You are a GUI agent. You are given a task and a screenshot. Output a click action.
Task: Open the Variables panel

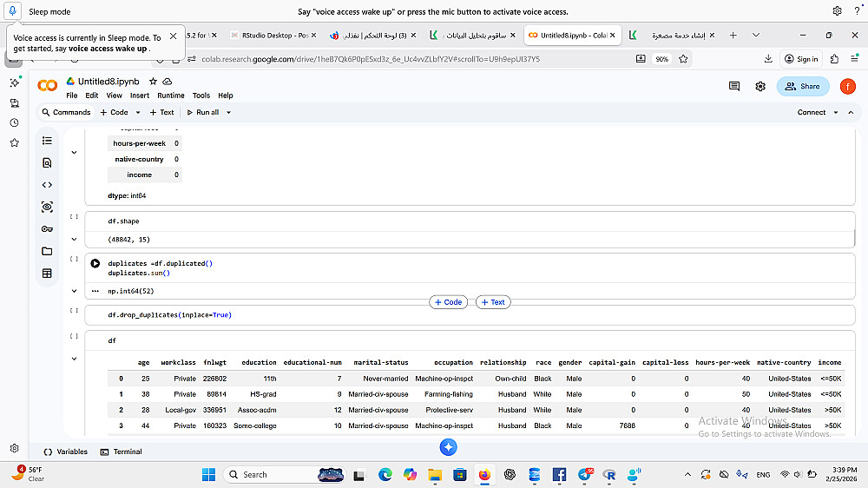tap(65, 452)
